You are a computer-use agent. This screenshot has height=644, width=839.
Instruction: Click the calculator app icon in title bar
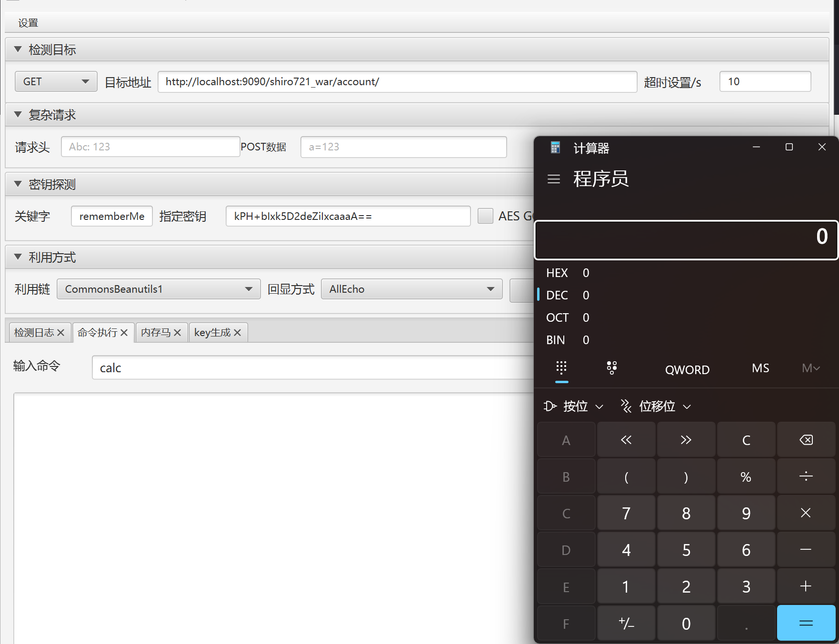[555, 148]
